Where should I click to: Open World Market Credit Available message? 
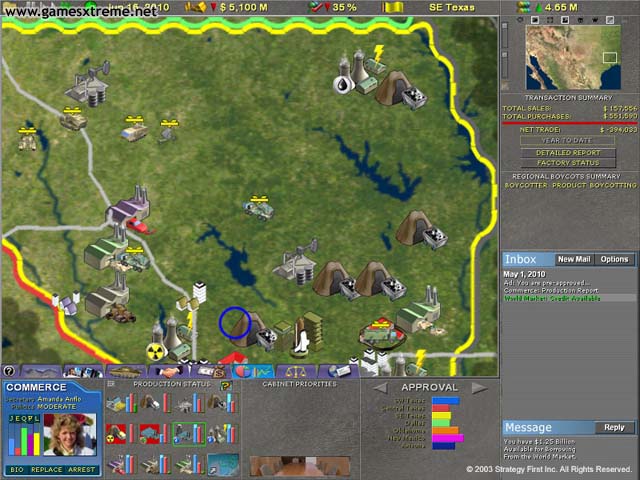(553, 298)
